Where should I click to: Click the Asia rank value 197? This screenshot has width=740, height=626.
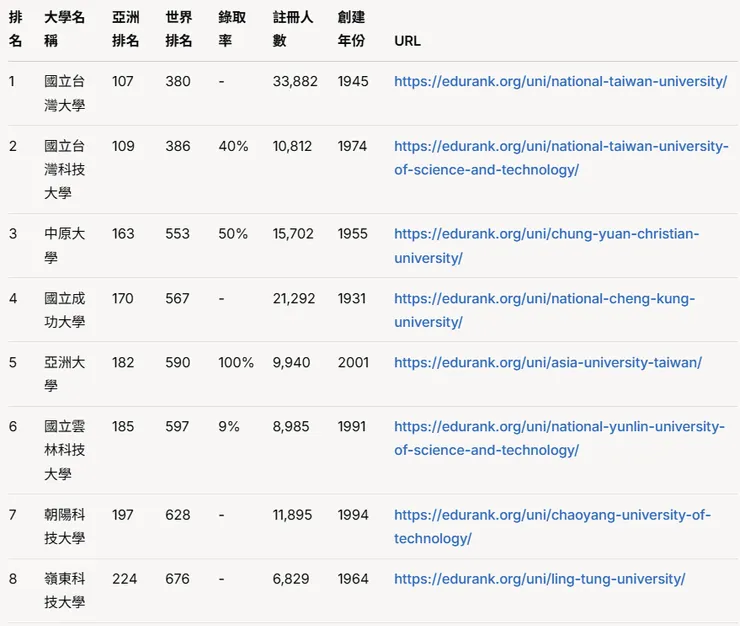123,515
